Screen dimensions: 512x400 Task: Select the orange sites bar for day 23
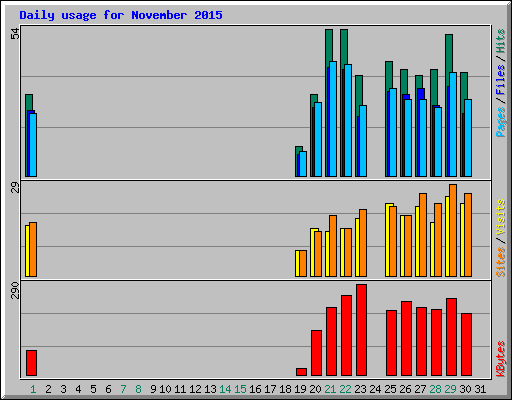coord(363,243)
